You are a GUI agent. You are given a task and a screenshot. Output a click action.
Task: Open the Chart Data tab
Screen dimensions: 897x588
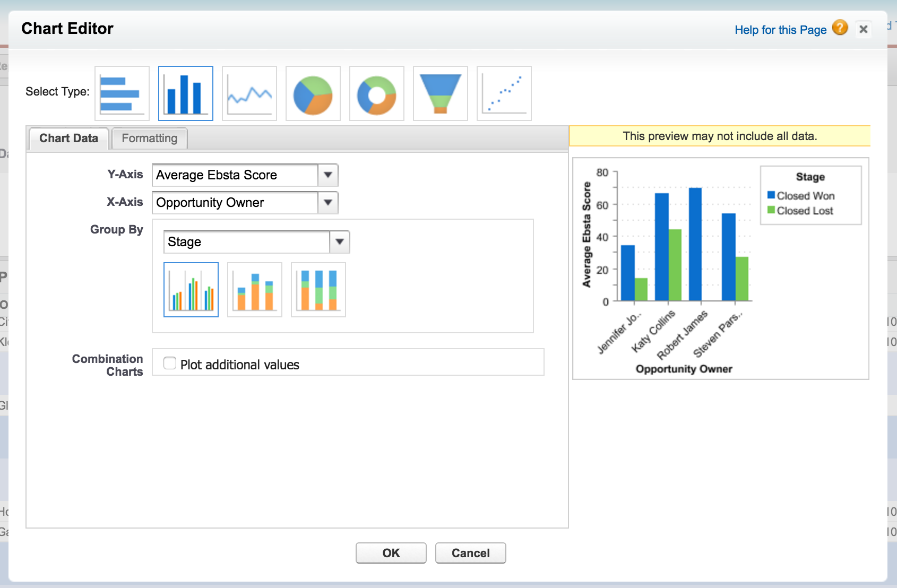pyautogui.click(x=68, y=139)
